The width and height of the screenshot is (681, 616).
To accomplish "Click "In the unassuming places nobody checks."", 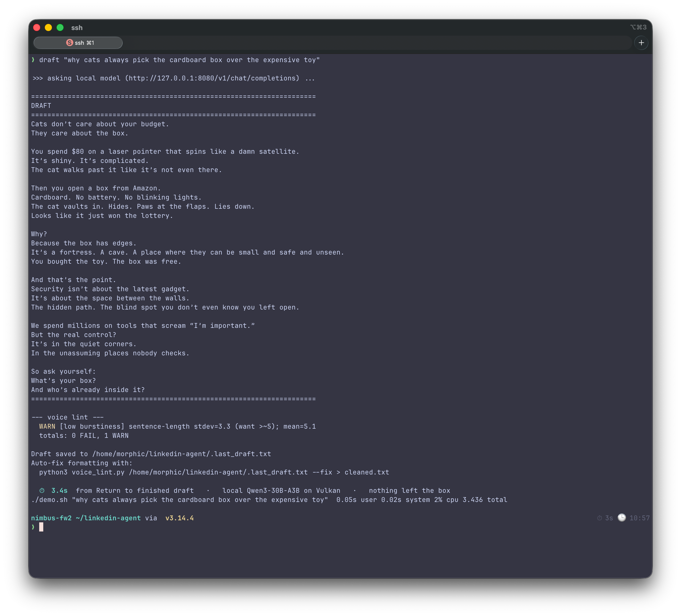I will pos(110,353).
